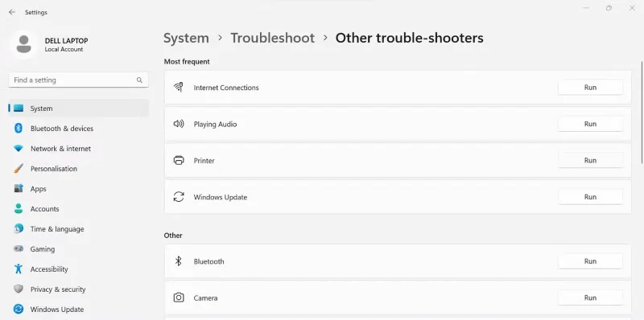Run the Bluetooth troubleshooter
Image resolution: width=644 pixels, height=320 pixels.
point(590,261)
